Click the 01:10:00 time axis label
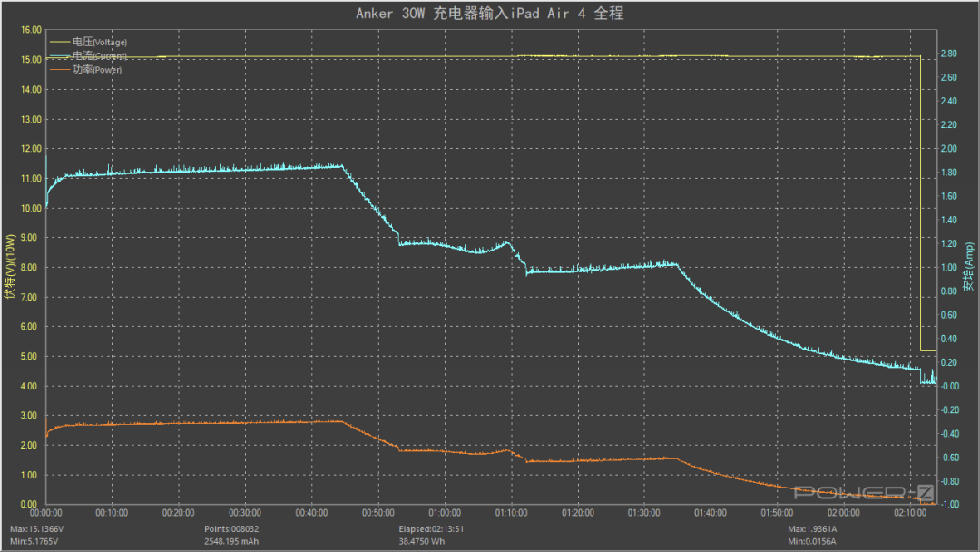The height and width of the screenshot is (552, 980). (511, 513)
